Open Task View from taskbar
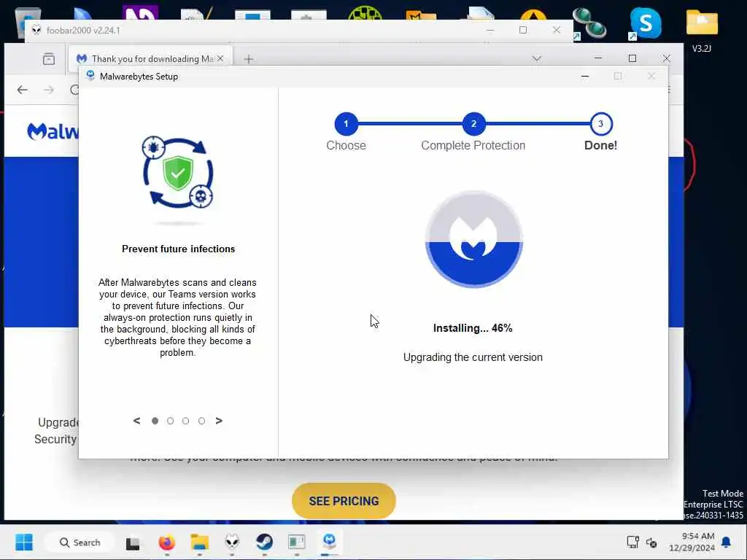 coord(133,542)
